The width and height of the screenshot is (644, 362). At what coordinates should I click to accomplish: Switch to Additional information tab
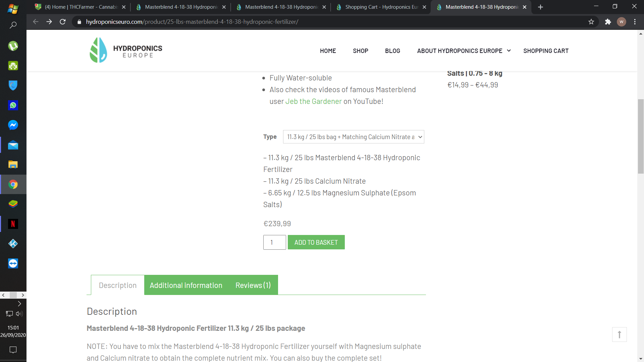[x=186, y=285]
